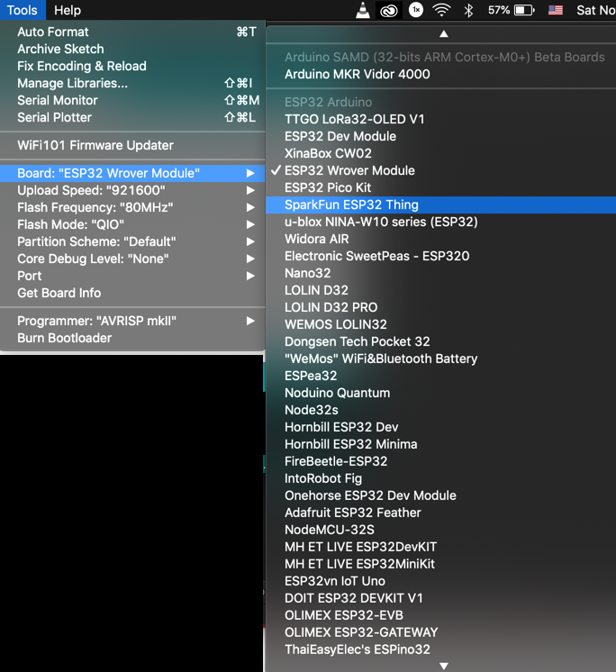Viewport: 616px width, 672px height.
Task: Click the board list scroll-down arrow
Action: (x=444, y=666)
